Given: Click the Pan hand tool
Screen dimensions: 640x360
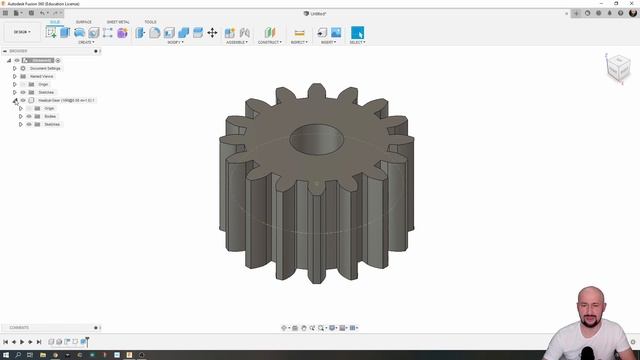Looking at the screenshot, I should 304,328.
